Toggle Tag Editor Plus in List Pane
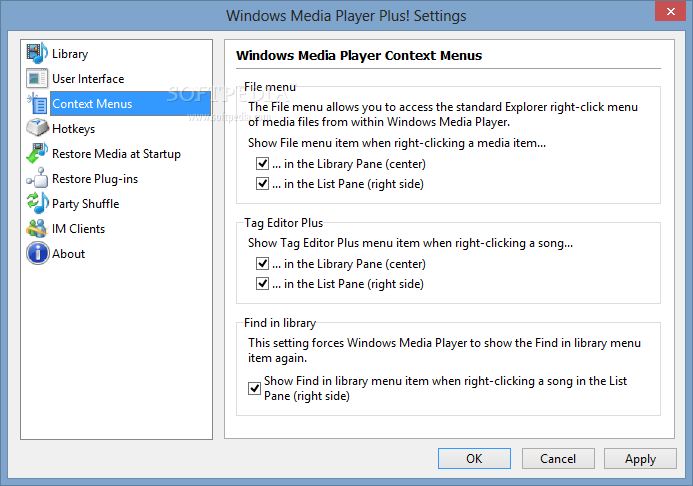Screen dimensions: 693x486 click(x=263, y=283)
